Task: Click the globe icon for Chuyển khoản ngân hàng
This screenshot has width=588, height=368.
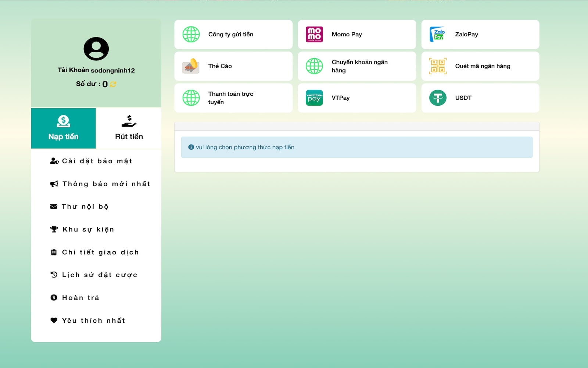Action: [x=314, y=66]
